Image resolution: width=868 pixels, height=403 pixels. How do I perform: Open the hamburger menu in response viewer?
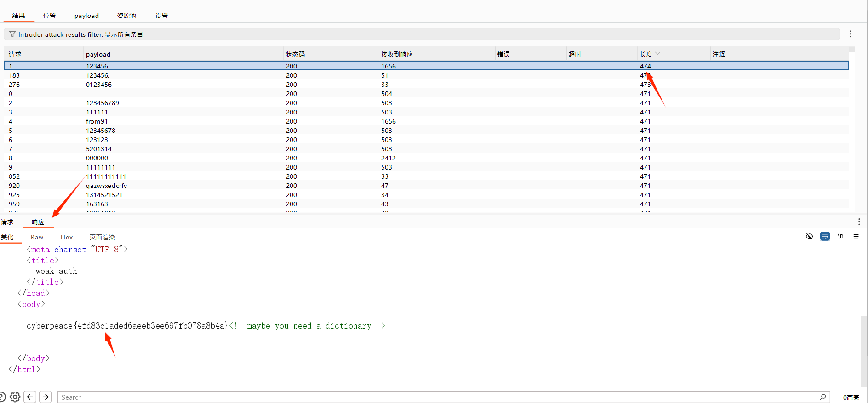click(x=856, y=236)
